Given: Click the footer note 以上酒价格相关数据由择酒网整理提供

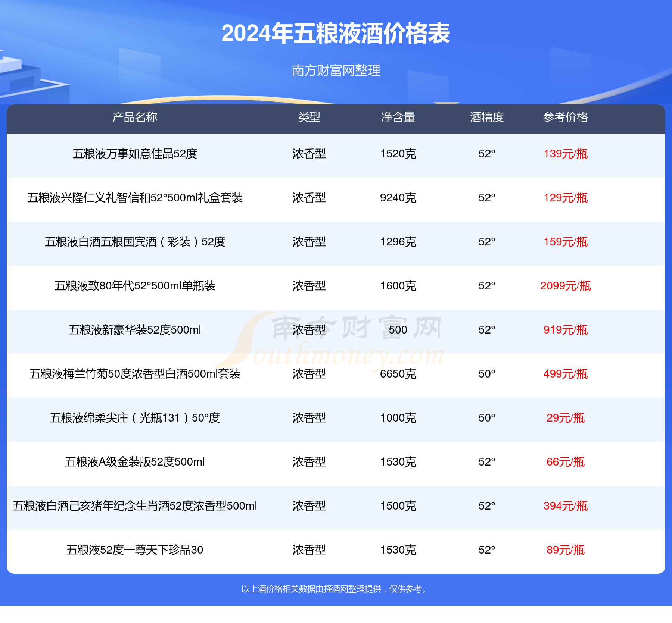Looking at the screenshot, I should pyautogui.click(x=311, y=589).
